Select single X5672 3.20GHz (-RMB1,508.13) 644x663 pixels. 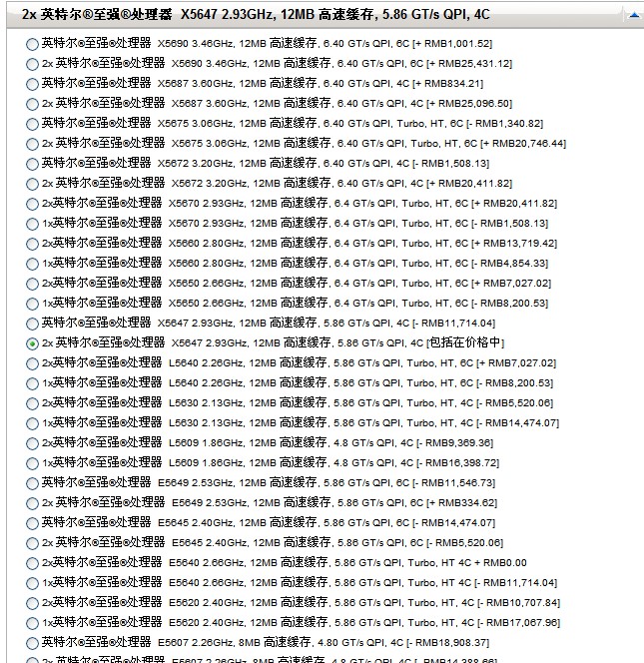(32, 164)
